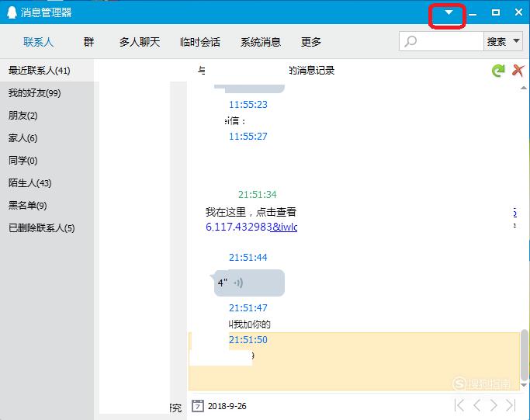Viewport: 530px width, 420px height.
Task: Click the 搜索 button
Action: point(497,42)
